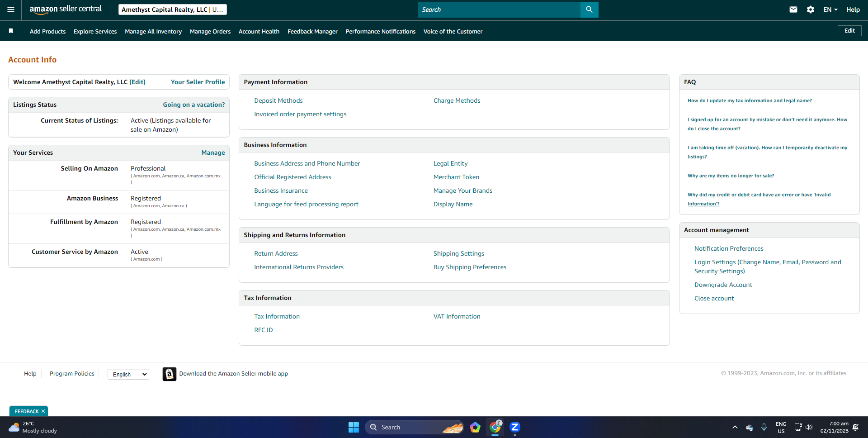Open the clock and date in the taskbar
This screenshot has width=868, height=438.
pyautogui.click(x=834, y=427)
